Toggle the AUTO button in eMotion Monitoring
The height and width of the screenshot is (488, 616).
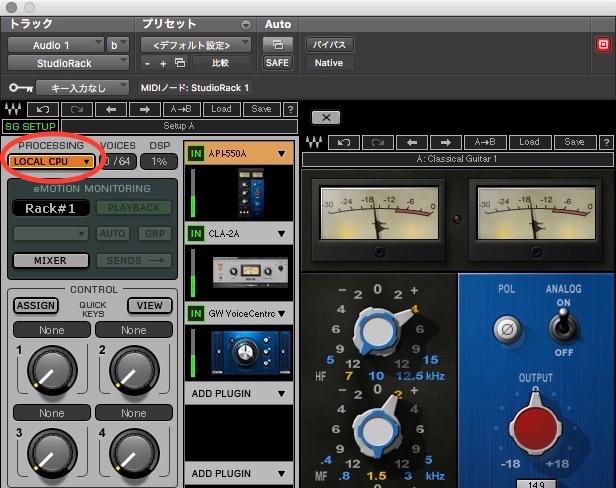(112, 233)
